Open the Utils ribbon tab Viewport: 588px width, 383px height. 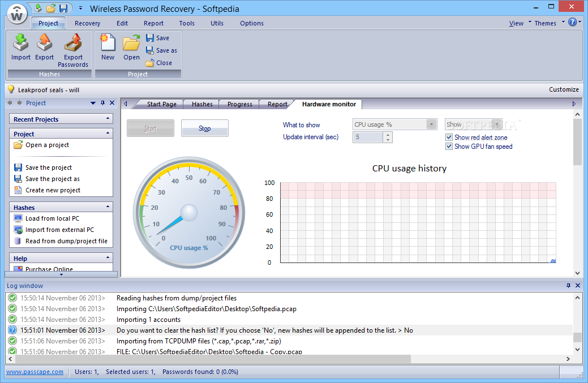(217, 23)
